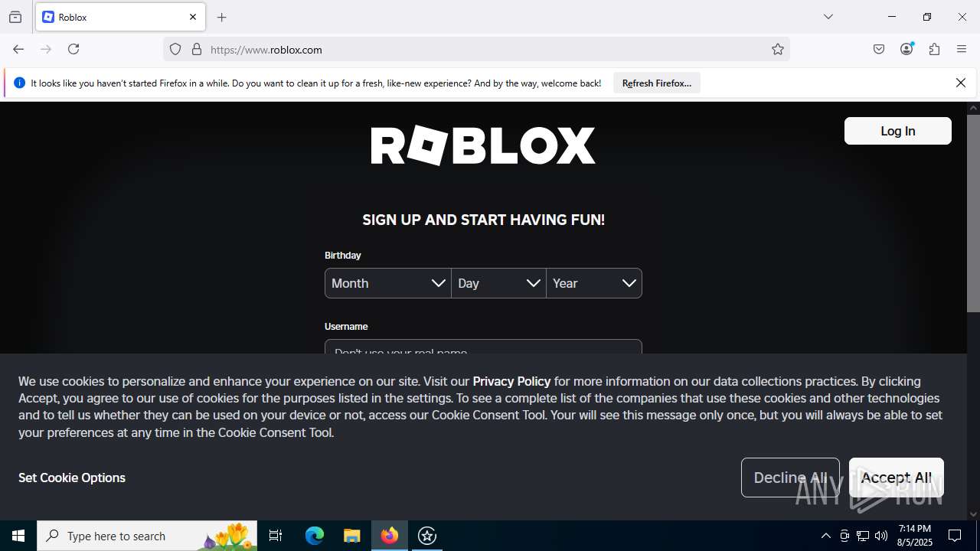Viewport: 980px width, 551px height.
Task: Open File Explorer from the taskbar
Action: click(351, 536)
